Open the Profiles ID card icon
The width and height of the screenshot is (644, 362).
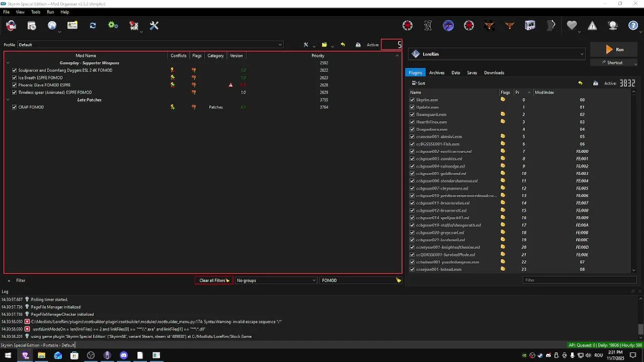pos(72,25)
